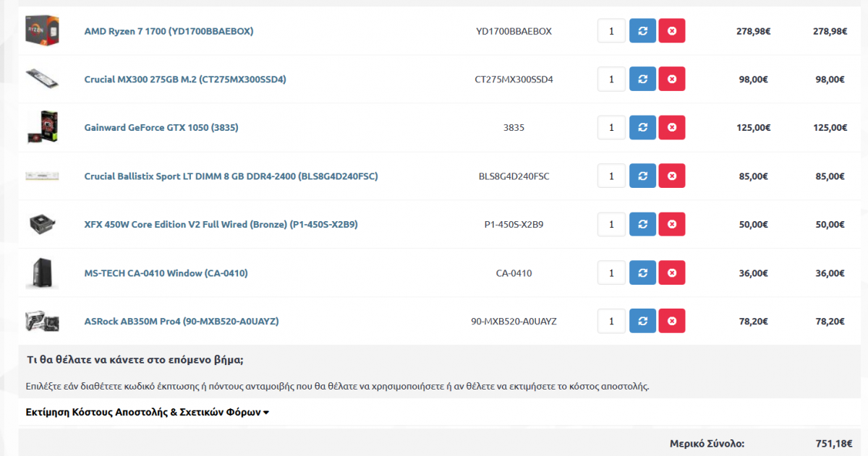
Task: Click quantity field for XFX 450W
Action: tap(612, 224)
